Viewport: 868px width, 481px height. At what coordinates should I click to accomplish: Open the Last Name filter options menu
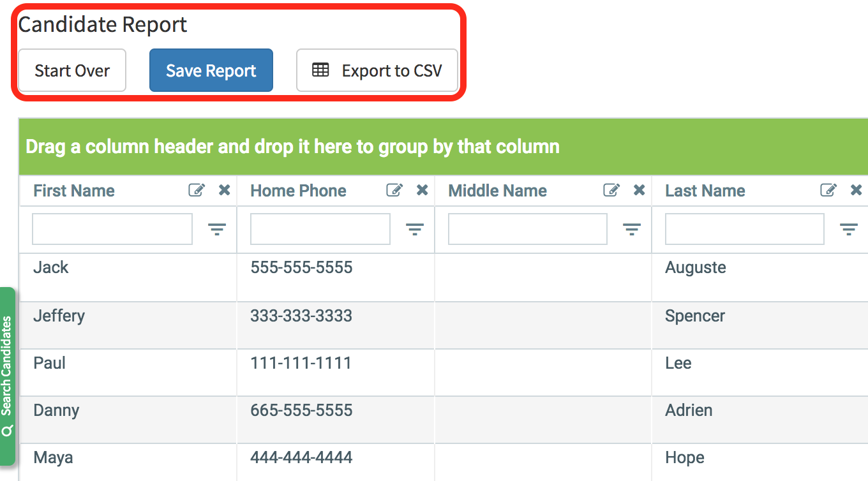(x=848, y=230)
